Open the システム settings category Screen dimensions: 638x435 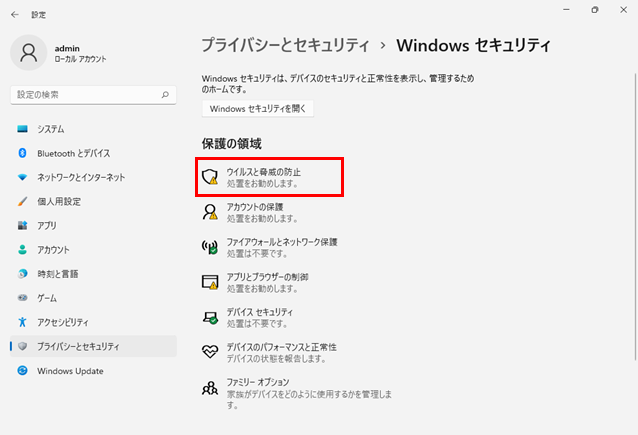click(94, 129)
